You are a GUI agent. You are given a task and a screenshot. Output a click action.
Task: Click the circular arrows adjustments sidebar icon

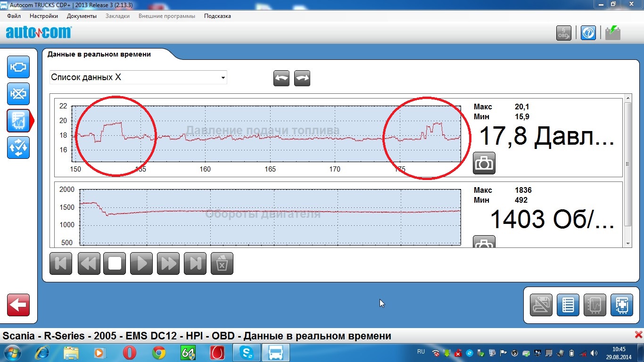pos(18,148)
